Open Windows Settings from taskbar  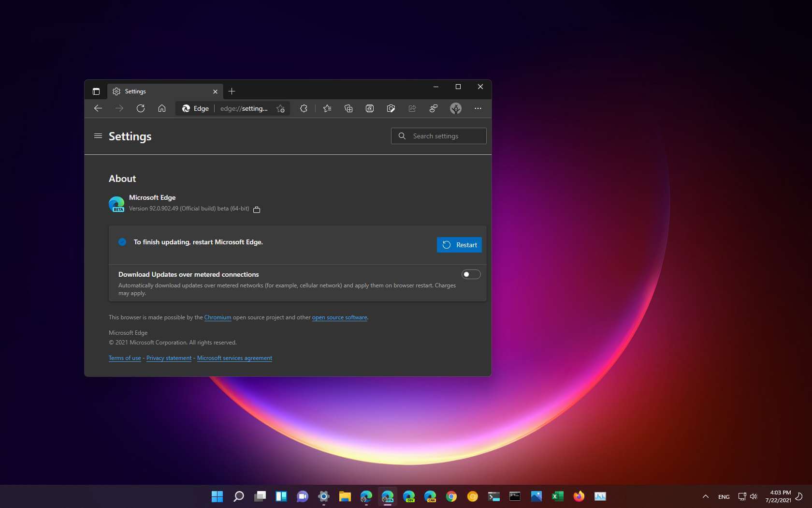click(x=324, y=496)
